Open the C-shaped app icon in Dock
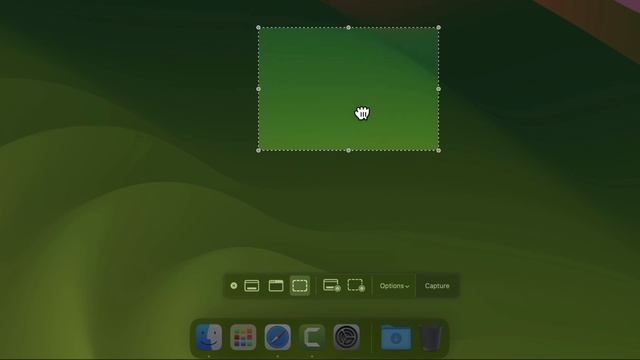The height and width of the screenshot is (360, 640). (x=312, y=337)
